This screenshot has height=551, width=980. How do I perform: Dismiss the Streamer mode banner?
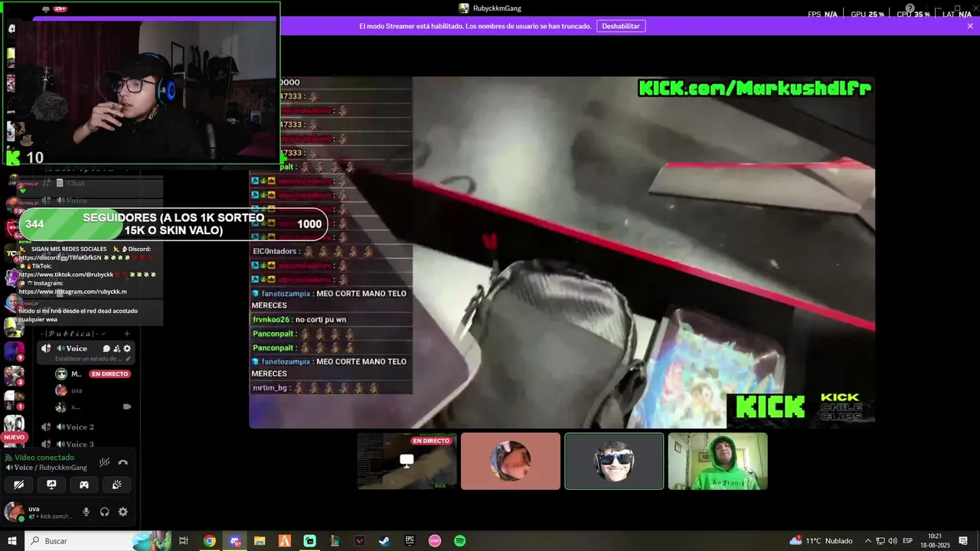(x=970, y=26)
